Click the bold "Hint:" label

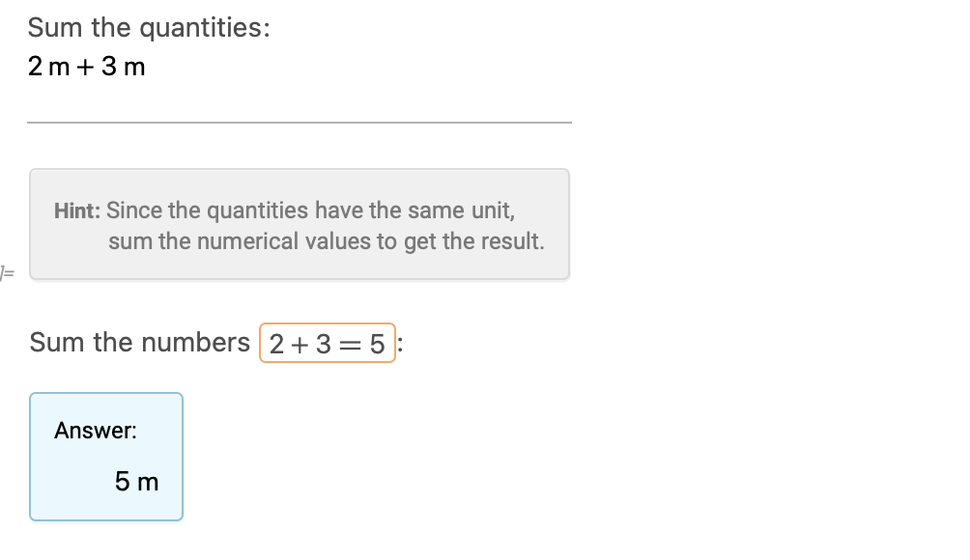tap(77, 210)
